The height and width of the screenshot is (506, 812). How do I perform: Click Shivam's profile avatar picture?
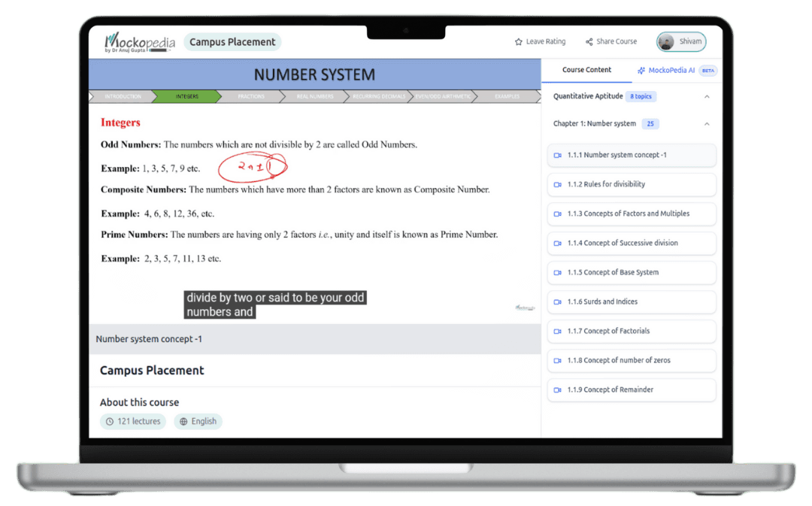click(667, 41)
